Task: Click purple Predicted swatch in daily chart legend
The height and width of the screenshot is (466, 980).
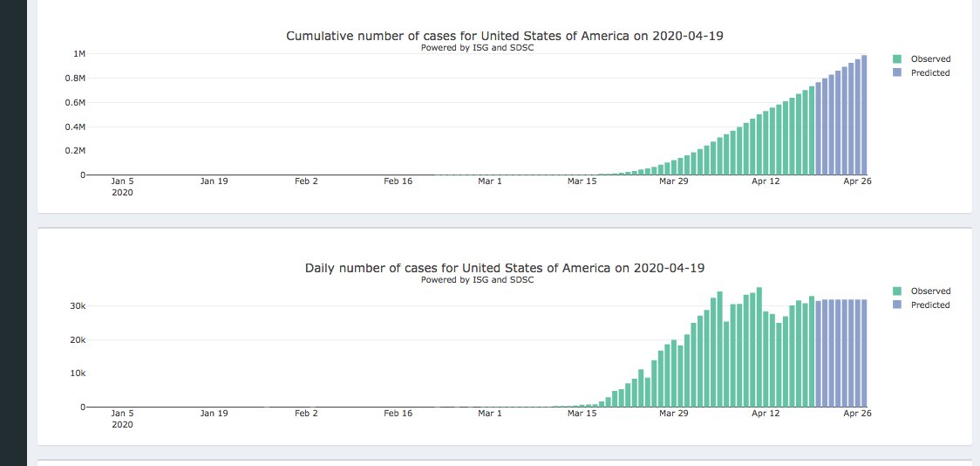Action: point(897,305)
